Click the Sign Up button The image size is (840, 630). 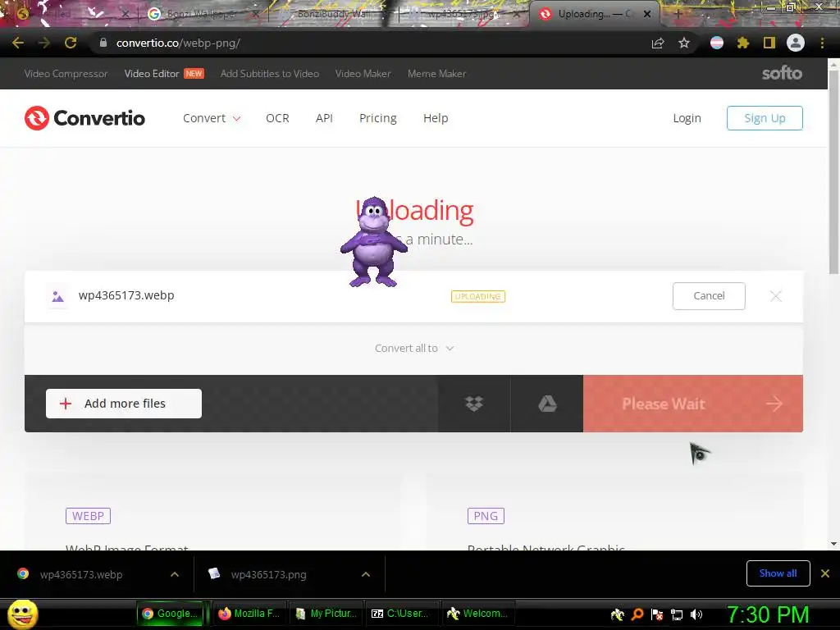765,118
